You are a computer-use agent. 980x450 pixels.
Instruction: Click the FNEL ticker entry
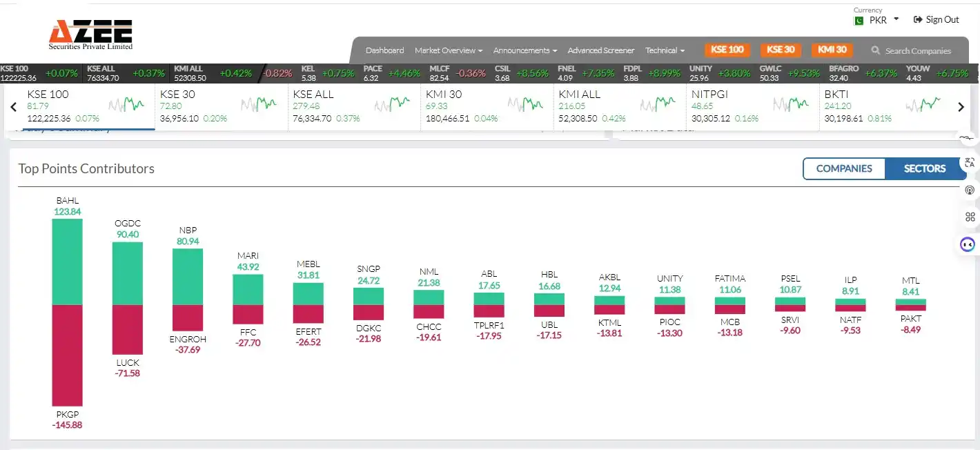click(x=586, y=73)
